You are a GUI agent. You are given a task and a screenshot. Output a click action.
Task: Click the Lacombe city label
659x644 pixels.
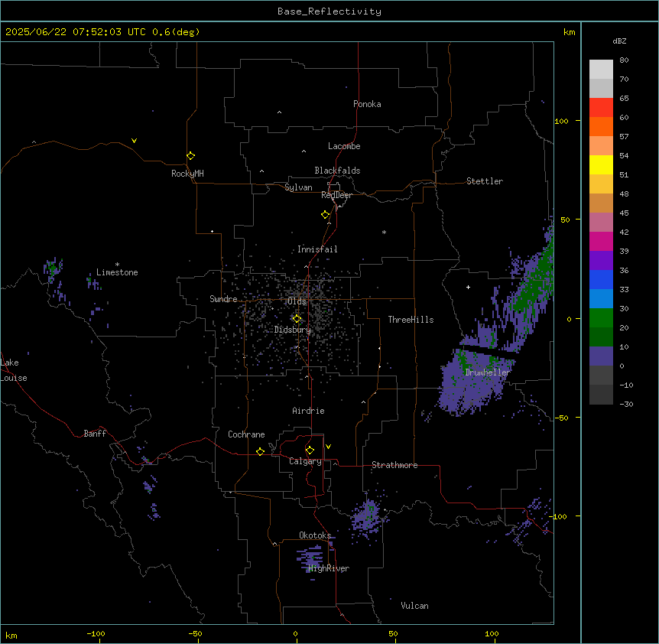(x=344, y=146)
